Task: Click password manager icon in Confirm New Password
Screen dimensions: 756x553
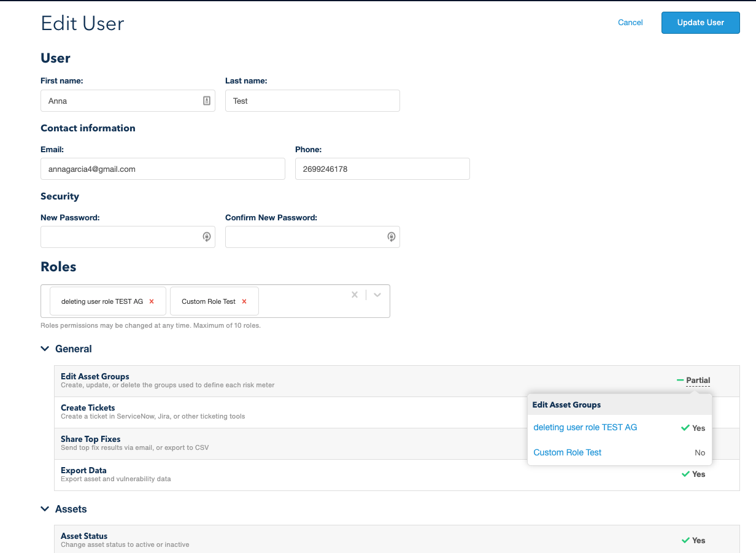Action: pyautogui.click(x=391, y=237)
